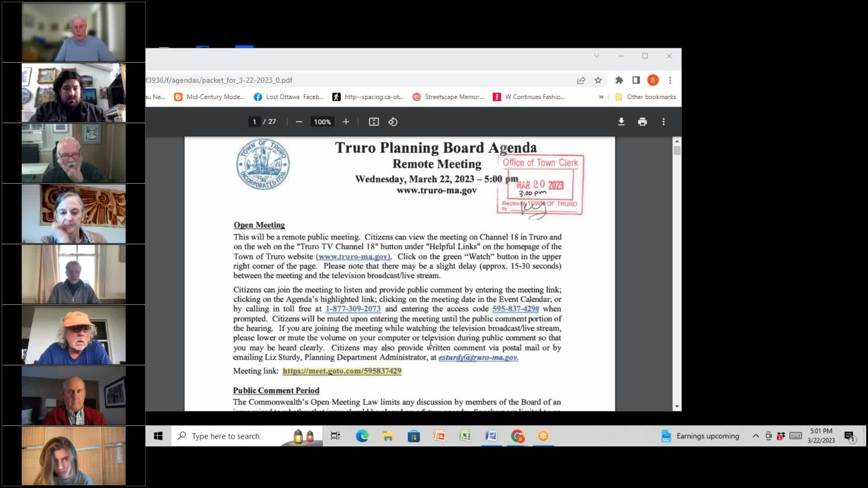Viewport: 868px width, 488px height.
Task: Launch Chrome from the taskbar
Action: click(x=517, y=436)
